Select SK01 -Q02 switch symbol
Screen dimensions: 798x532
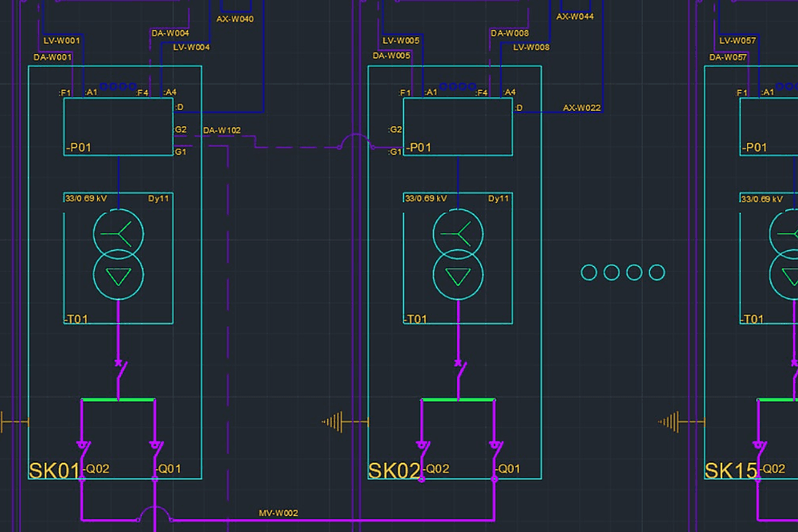coord(83,451)
